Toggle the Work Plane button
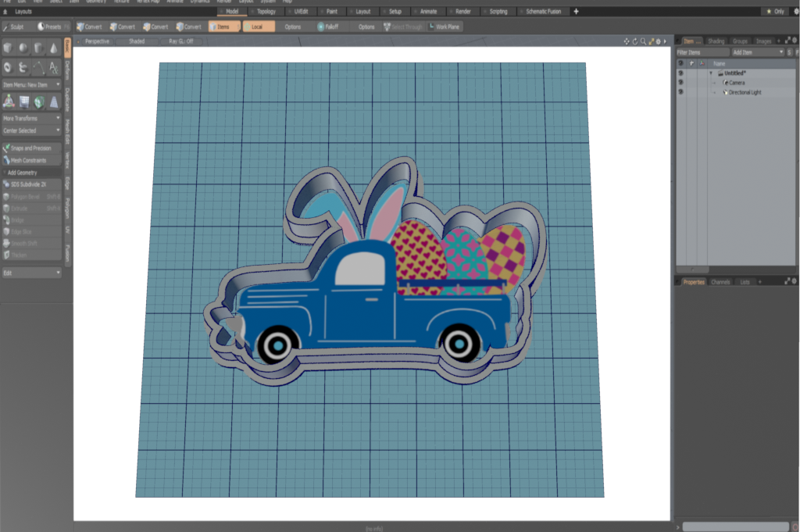The width and height of the screenshot is (800, 532). (445, 27)
